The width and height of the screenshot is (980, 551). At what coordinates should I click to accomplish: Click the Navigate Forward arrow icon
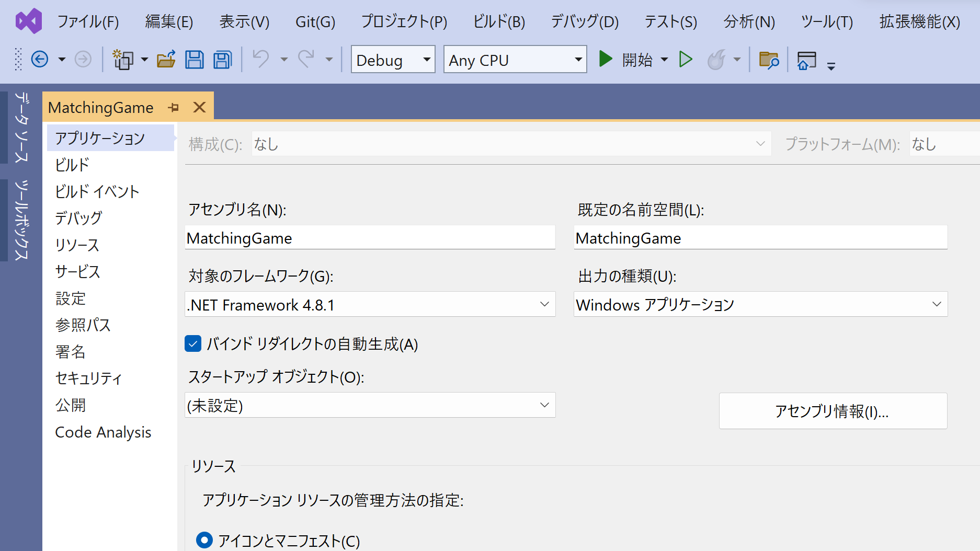pyautogui.click(x=83, y=60)
